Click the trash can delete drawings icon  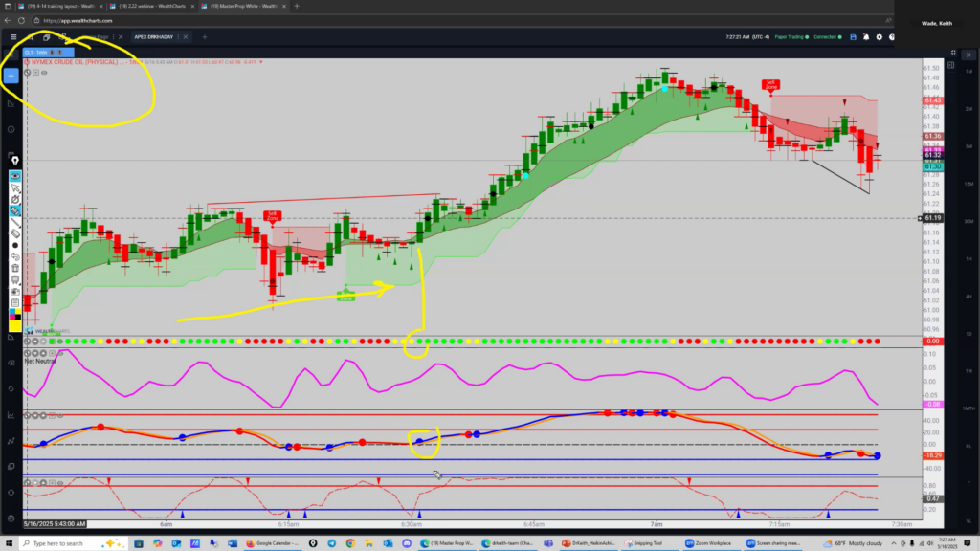click(15, 269)
